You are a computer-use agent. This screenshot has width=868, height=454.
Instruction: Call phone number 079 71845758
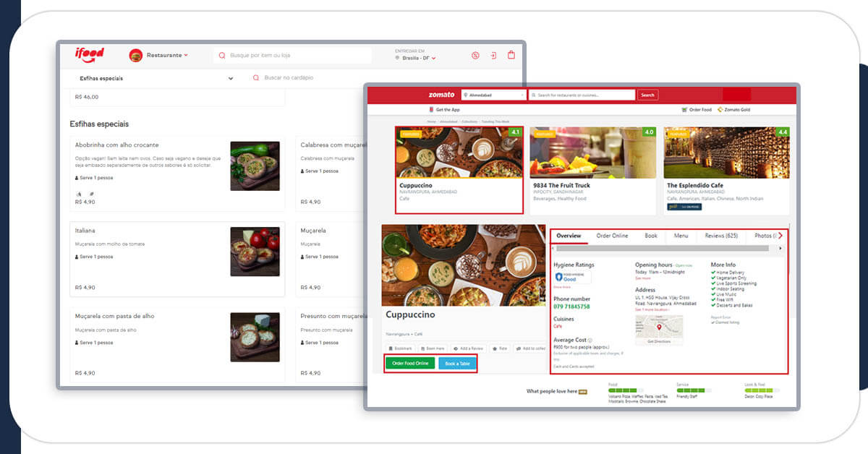pyautogui.click(x=571, y=307)
